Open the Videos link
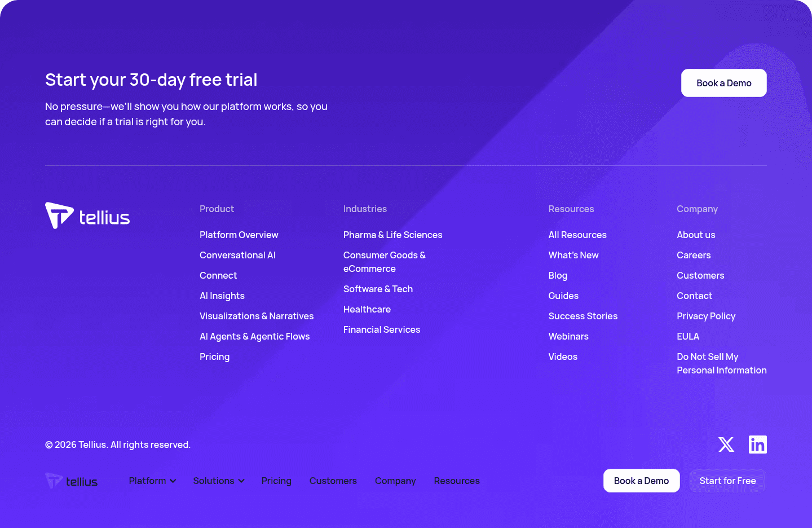The width and height of the screenshot is (812, 528). pyautogui.click(x=563, y=357)
